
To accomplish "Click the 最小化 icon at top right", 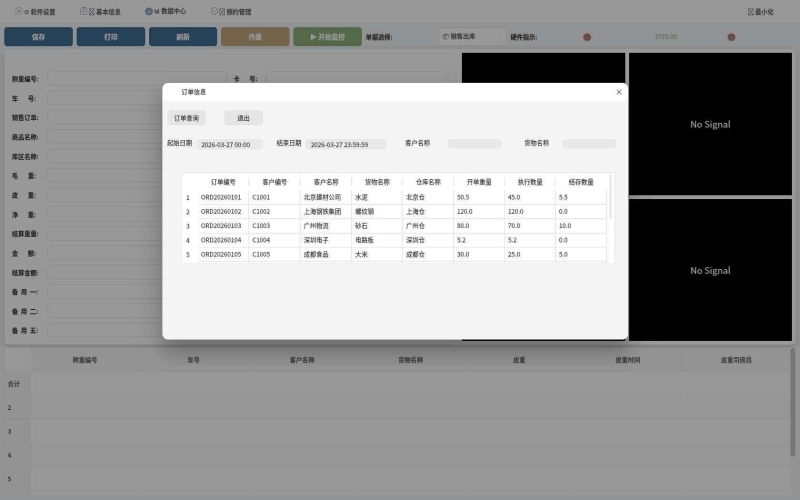I will point(749,12).
